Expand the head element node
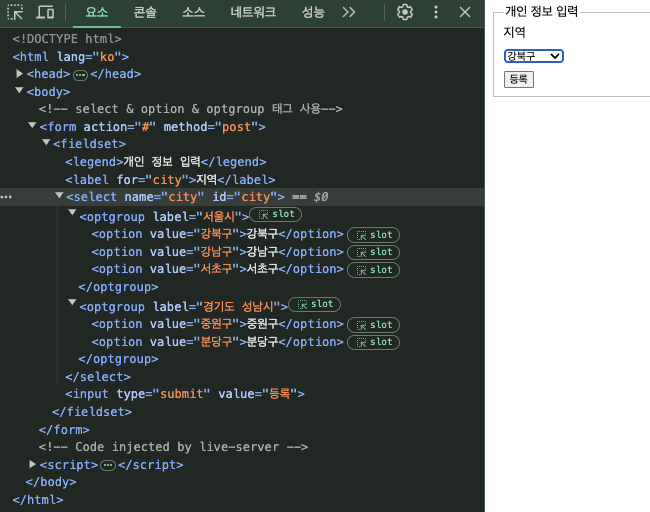This screenshot has height=512, width=650. [x=19, y=74]
